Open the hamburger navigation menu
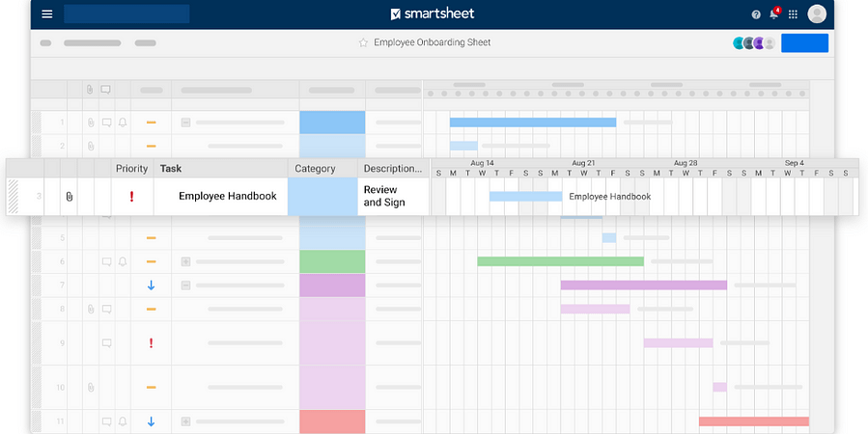Viewport: 868px width, 434px height. tap(47, 14)
